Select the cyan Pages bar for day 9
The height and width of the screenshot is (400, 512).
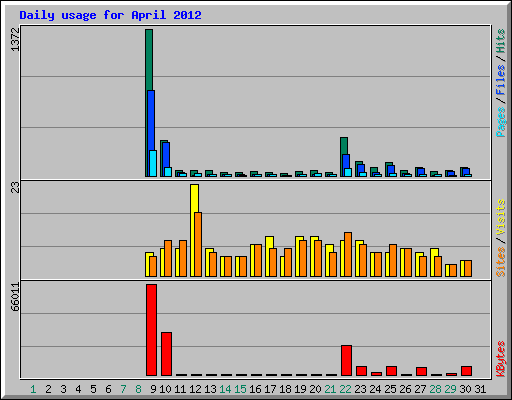153,163
